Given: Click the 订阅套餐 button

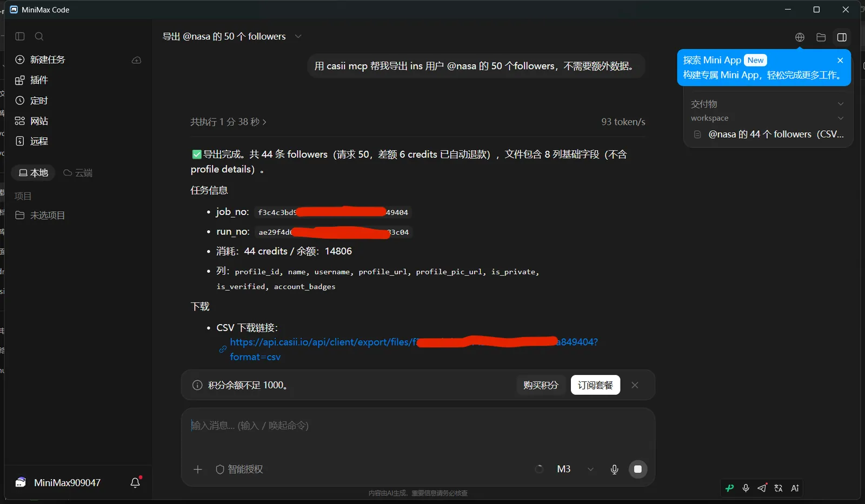Looking at the screenshot, I should point(595,385).
